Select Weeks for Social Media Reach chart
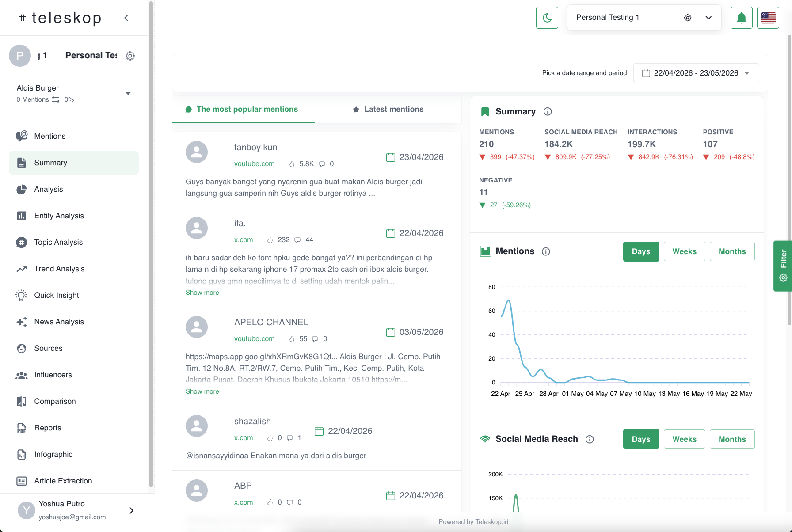The width and height of the screenshot is (792, 532). click(684, 439)
